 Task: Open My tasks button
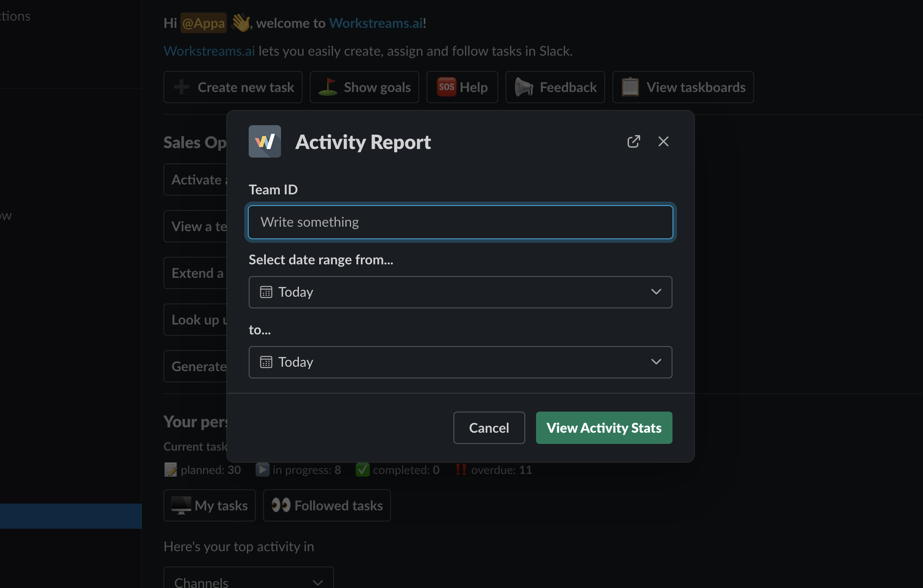point(210,505)
